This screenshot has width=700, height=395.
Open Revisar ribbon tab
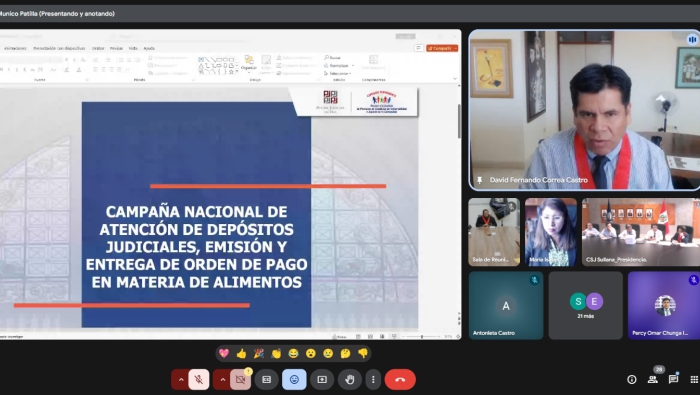click(x=117, y=48)
